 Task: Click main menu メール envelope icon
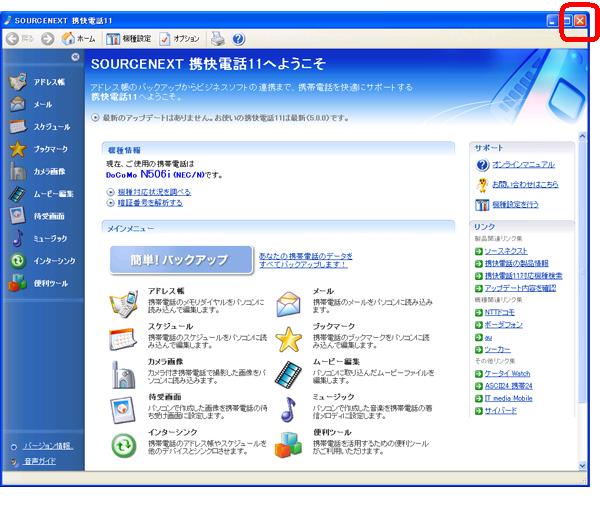coord(288,304)
